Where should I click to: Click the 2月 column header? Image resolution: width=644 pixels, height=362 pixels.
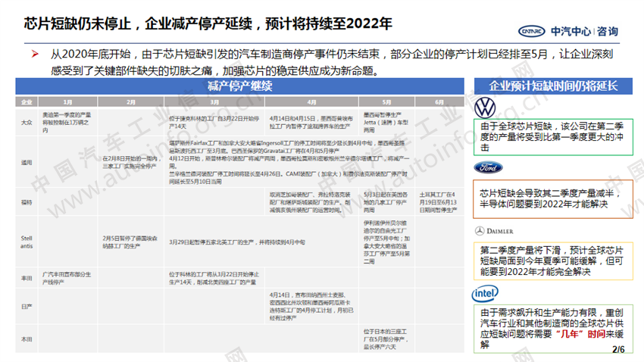pos(130,101)
